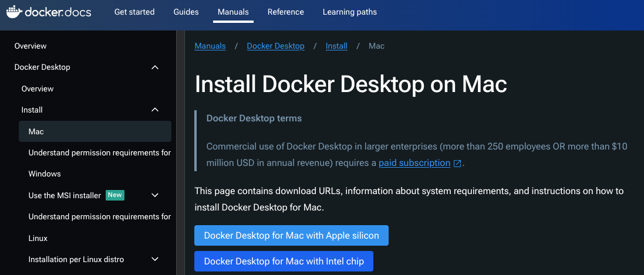Open Use the MSI installer sidebar item
The height and width of the screenshot is (275, 644).
[65, 195]
